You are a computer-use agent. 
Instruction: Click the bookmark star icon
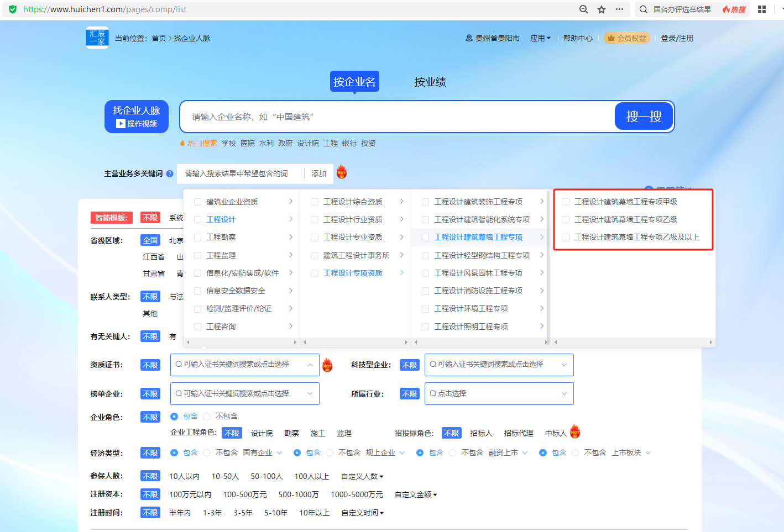click(x=602, y=9)
